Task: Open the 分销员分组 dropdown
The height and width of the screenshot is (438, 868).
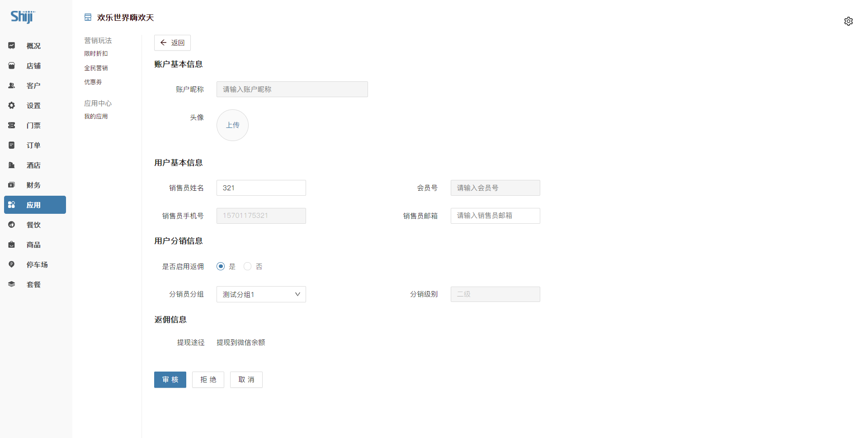Action: coord(261,294)
